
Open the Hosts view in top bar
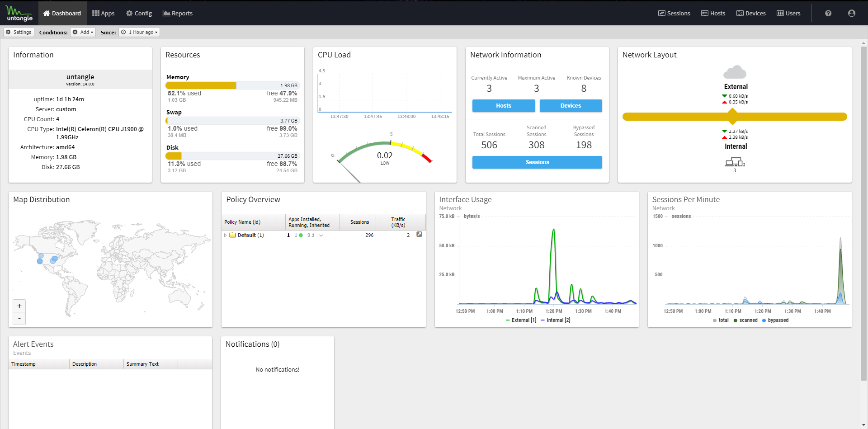pyautogui.click(x=713, y=13)
